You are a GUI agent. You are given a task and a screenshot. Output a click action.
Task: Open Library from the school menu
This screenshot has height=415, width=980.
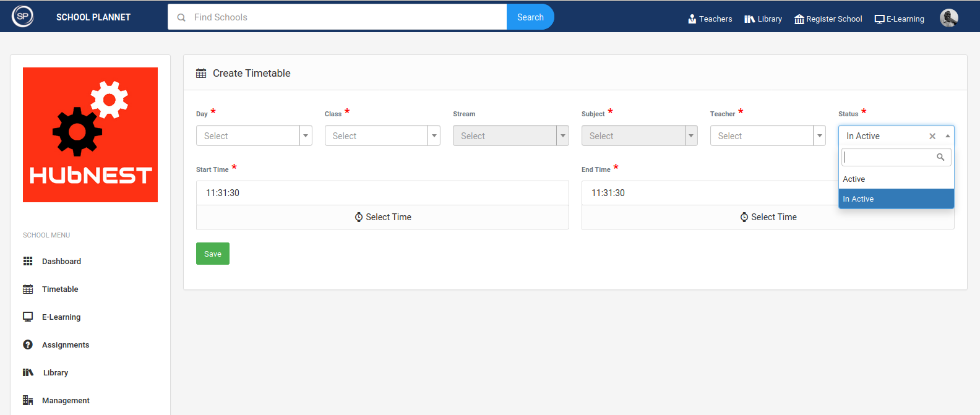point(56,372)
